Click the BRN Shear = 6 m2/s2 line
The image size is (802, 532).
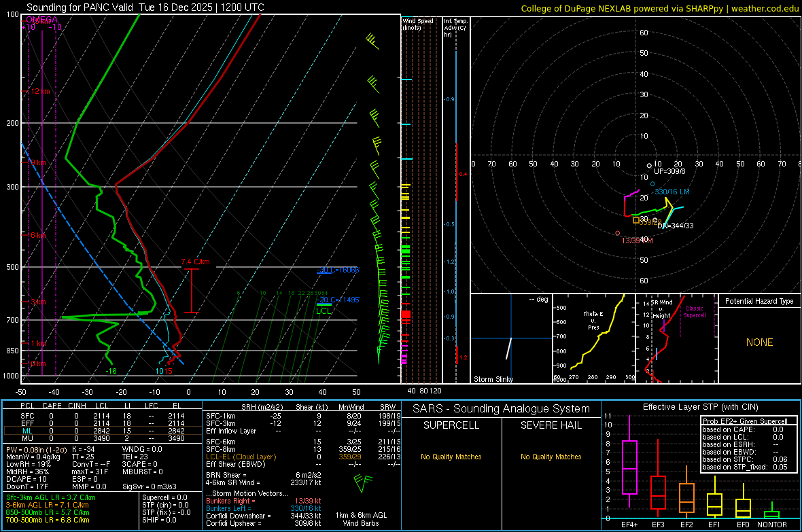point(264,475)
